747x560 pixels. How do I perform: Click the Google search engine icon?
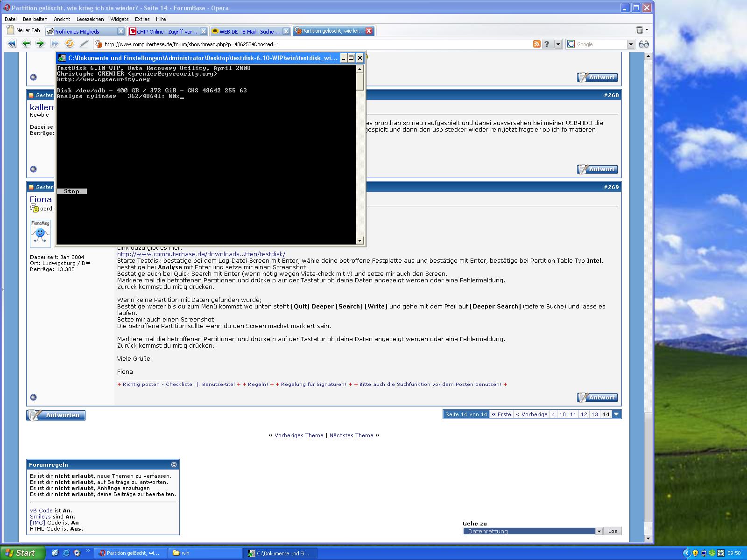point(571,44)
